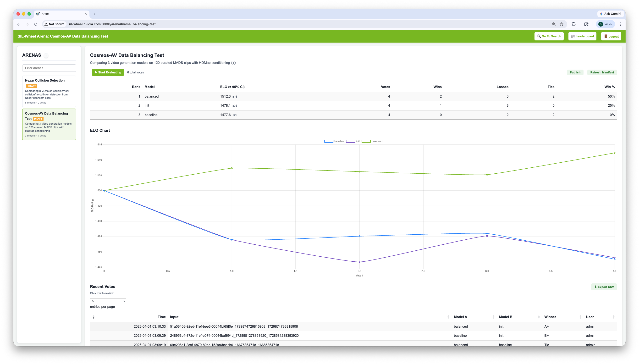Click the ELO 1478.1 value
The height and width of the screenshot is (364, 639).
(x=225, y=105)
